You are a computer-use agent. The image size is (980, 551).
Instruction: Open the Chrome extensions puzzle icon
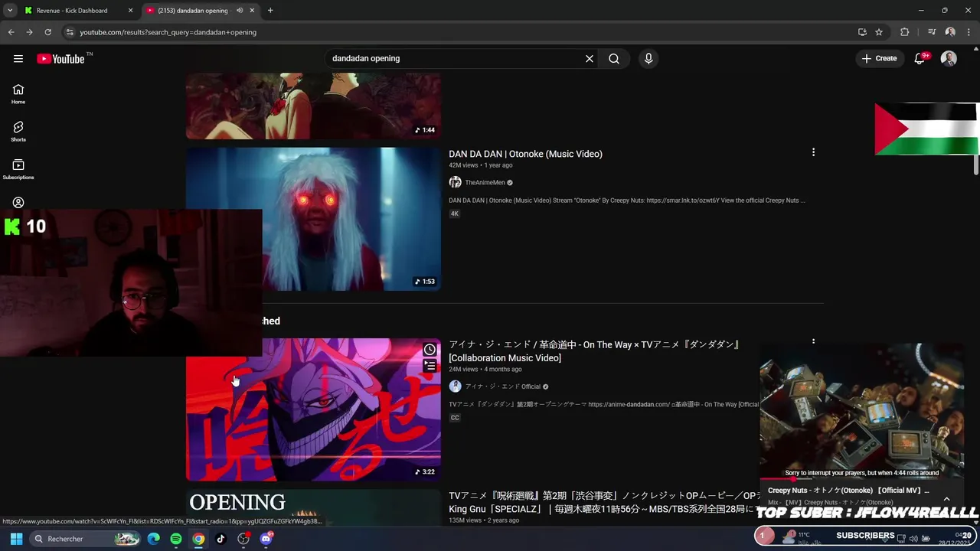(905, 32)
